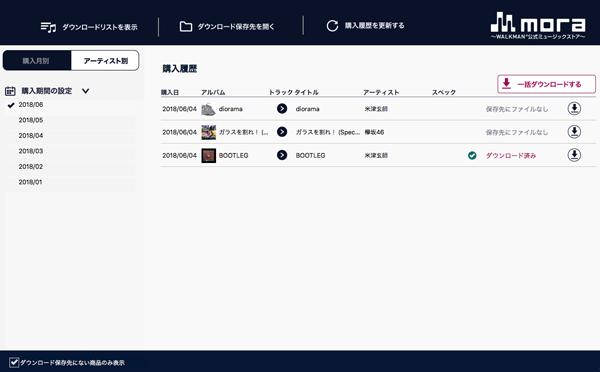
Task: Select the 2018/05 month
Action: 31,120
